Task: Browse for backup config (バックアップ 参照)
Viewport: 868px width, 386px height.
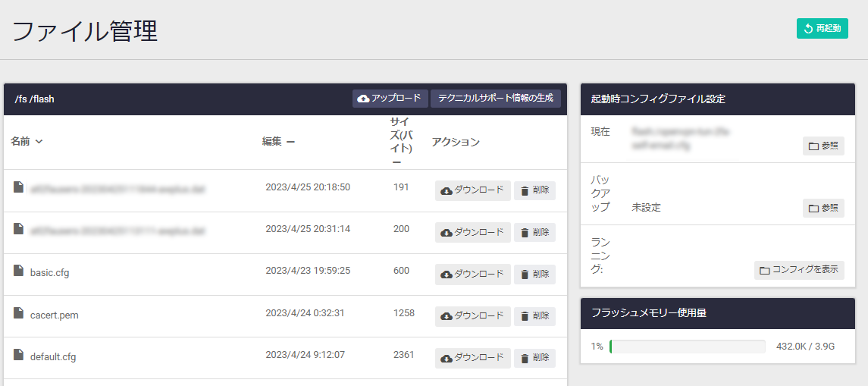Action: (823, 209)
